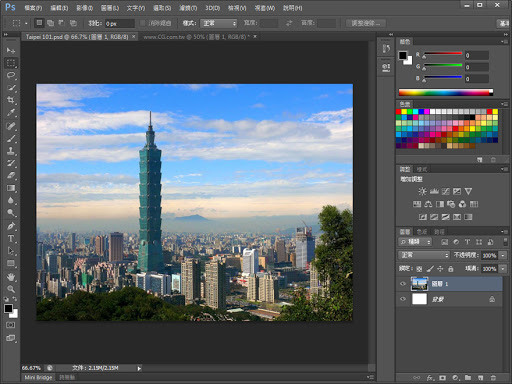Select the Brush tool
The height and width of the screenshot is (384, 512).
(11, 138)
